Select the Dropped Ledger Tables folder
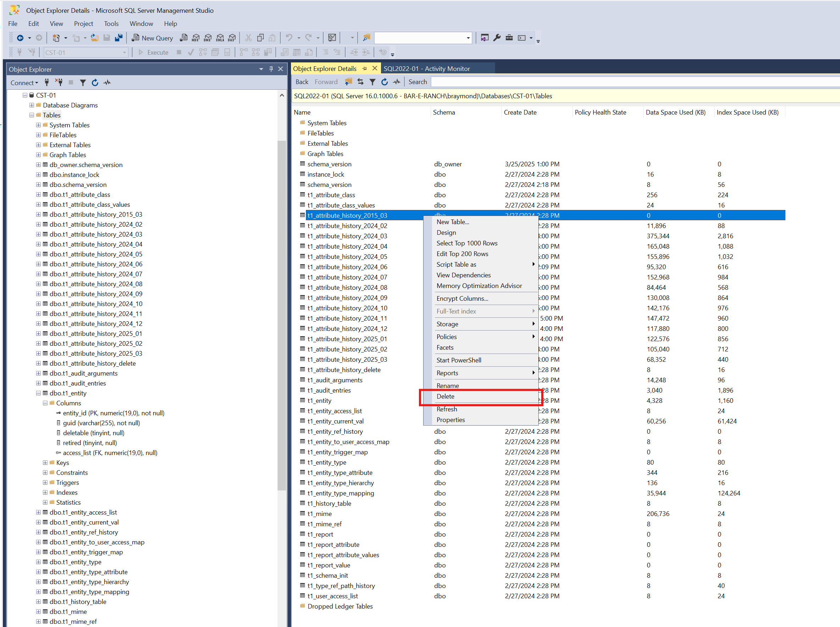This screenshot has height=627, width=840. 340,606
